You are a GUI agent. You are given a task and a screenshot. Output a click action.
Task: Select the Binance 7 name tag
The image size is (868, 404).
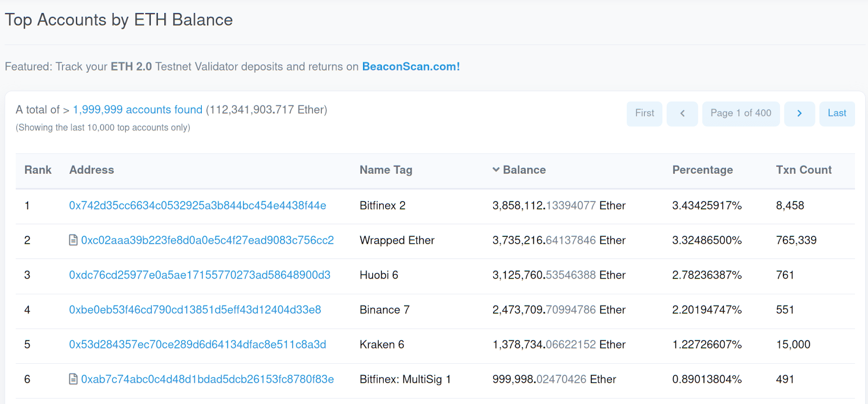(385, 310)
